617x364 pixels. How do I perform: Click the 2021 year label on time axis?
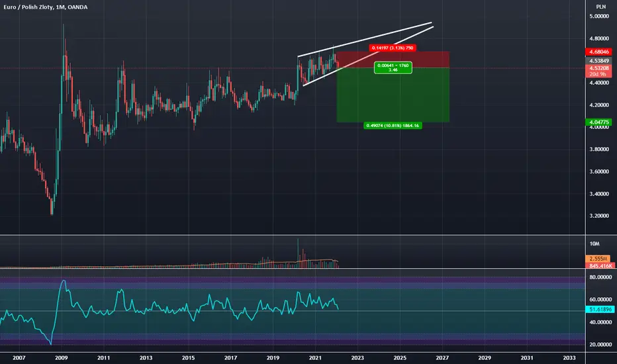tap(315, 357)
